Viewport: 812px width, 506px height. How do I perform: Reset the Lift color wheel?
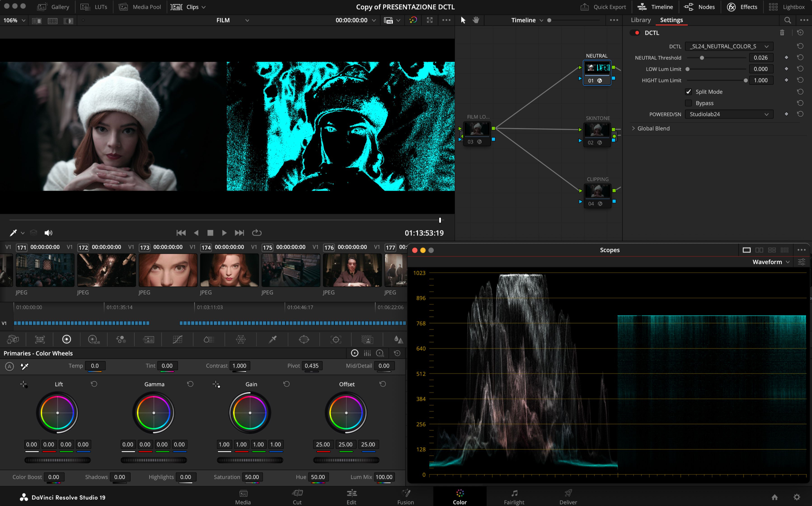[x=94, y=384]
